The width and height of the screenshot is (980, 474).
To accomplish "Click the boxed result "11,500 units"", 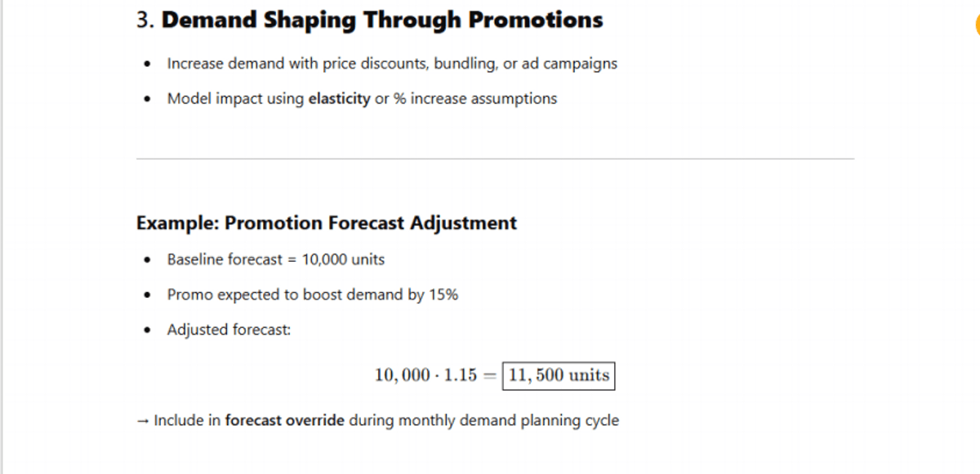I will [x=559, y=375].
